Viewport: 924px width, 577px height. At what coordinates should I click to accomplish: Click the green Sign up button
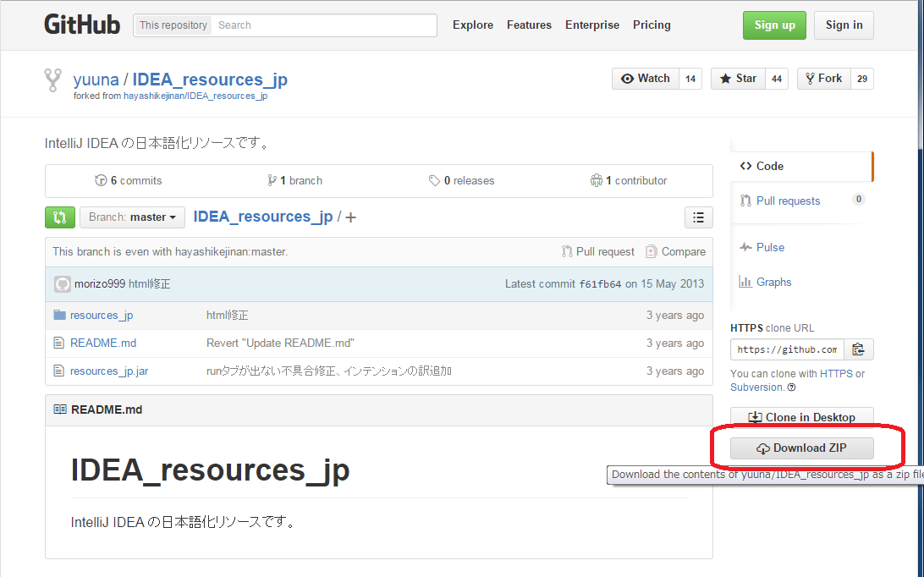click(x=774, y=25)
